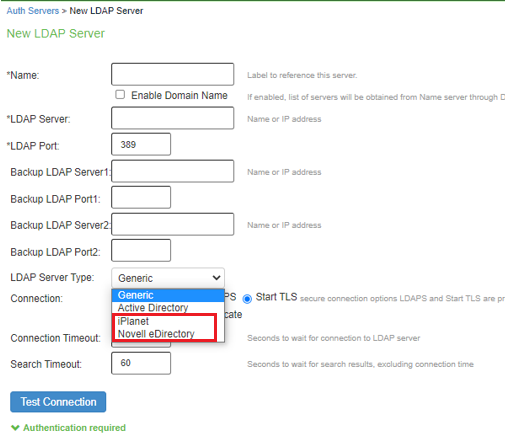Click the Auth Servers breadcrumb link
Screen dimensions: 506x448
33,11
